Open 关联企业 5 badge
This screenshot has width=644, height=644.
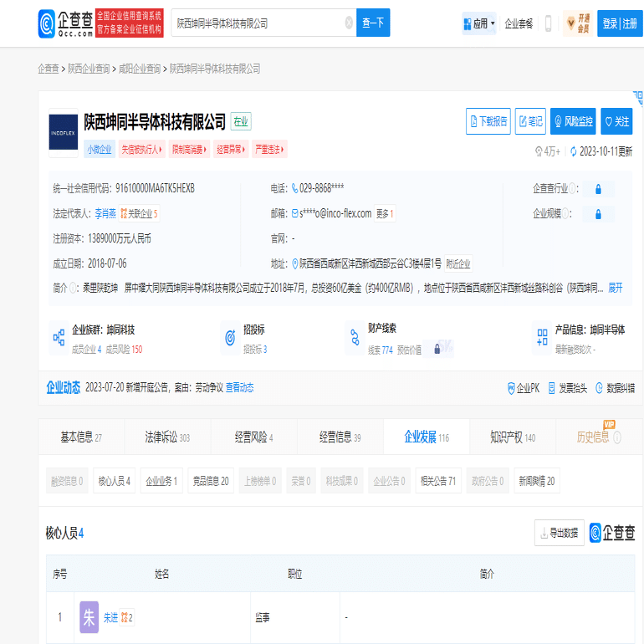[x=139, y=213]
